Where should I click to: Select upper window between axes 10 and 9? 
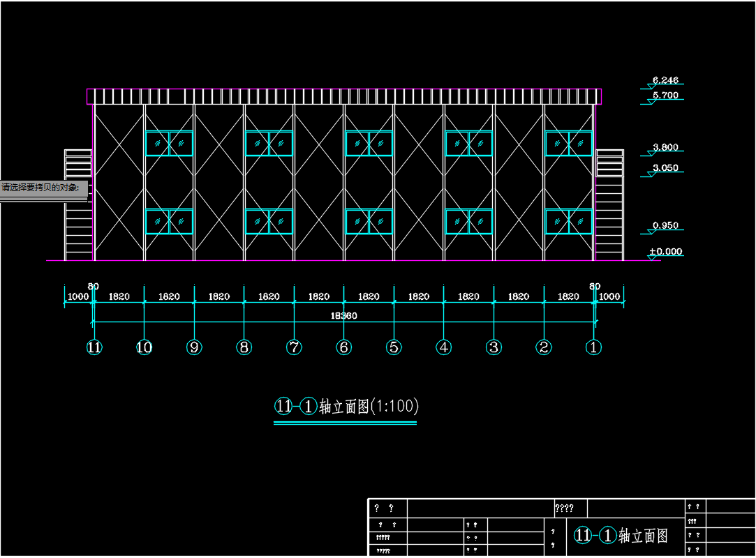tap(169, 144)
